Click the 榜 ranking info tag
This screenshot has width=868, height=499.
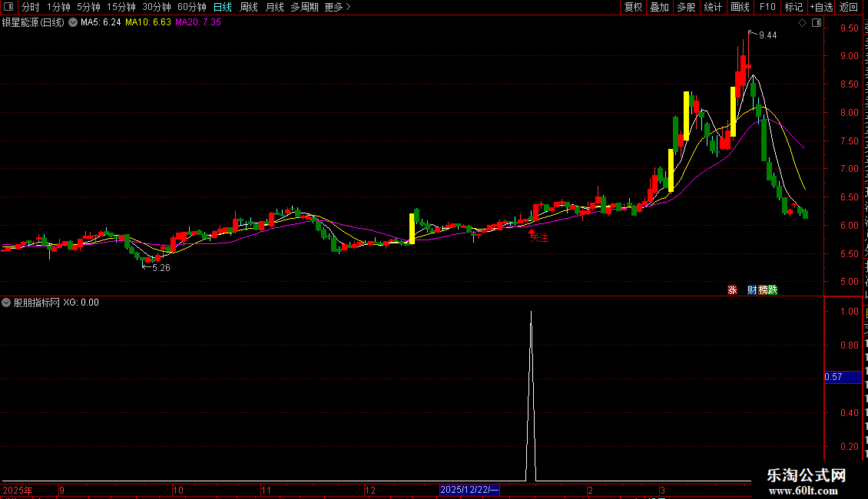pos(763,290)
